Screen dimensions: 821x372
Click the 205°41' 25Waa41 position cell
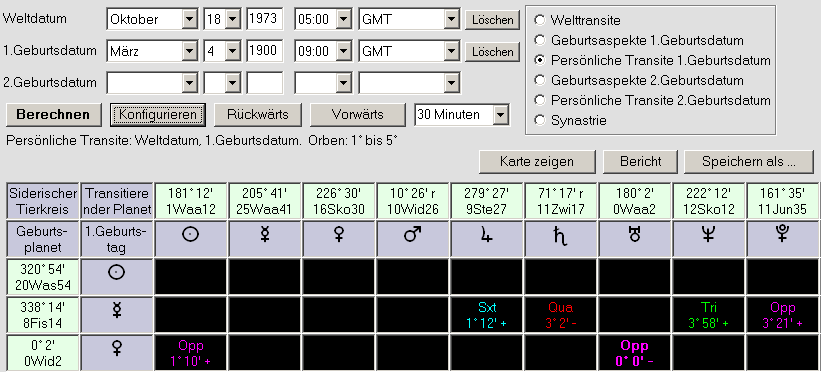tap(265, 201)
